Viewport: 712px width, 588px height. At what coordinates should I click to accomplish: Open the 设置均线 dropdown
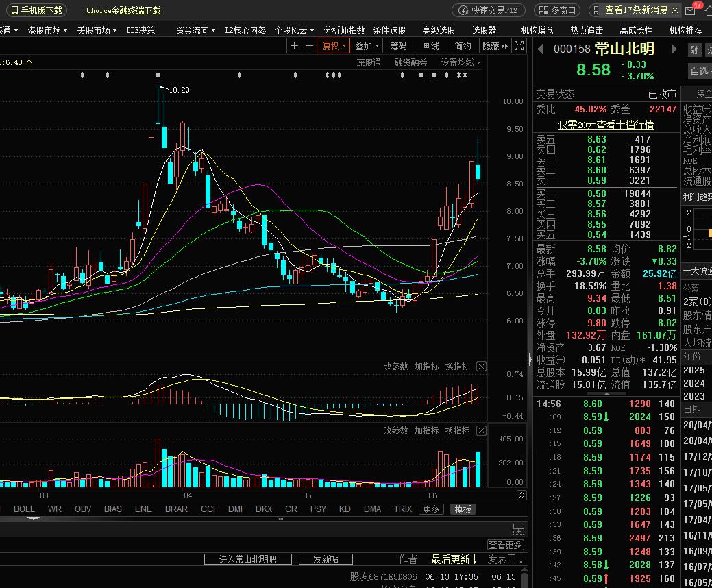[x=461, y=62]
